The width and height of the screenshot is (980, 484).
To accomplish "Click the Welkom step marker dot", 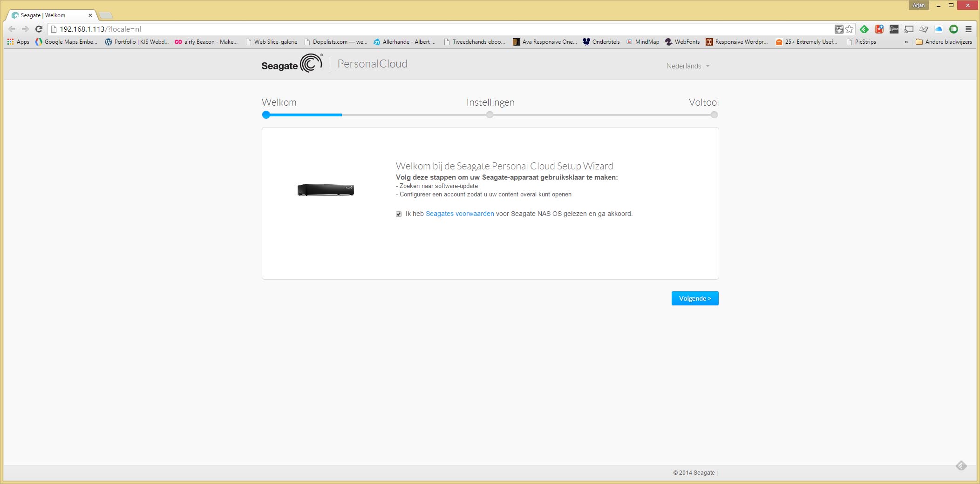I will [266, 115].
